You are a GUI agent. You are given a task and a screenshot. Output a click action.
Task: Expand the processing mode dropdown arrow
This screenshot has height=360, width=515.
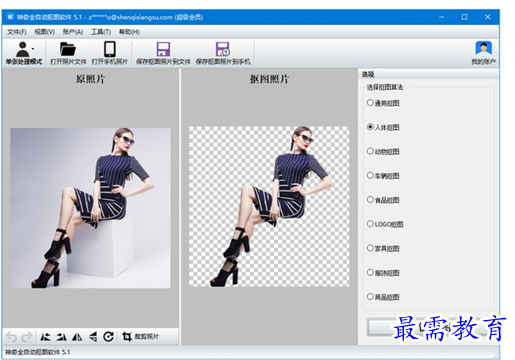click(x=33, y=49)
